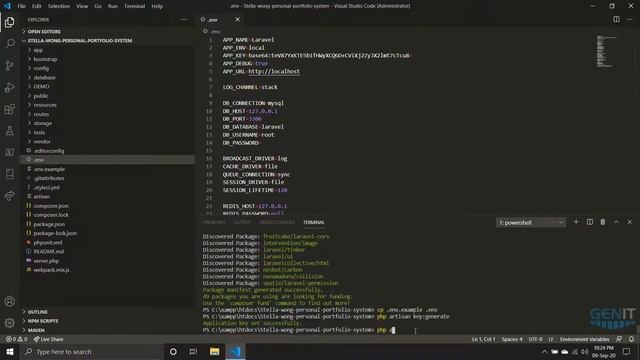Open editor more actions menu
The width and height of the screenshot is (640, 360).
click(x=630, y=19)
